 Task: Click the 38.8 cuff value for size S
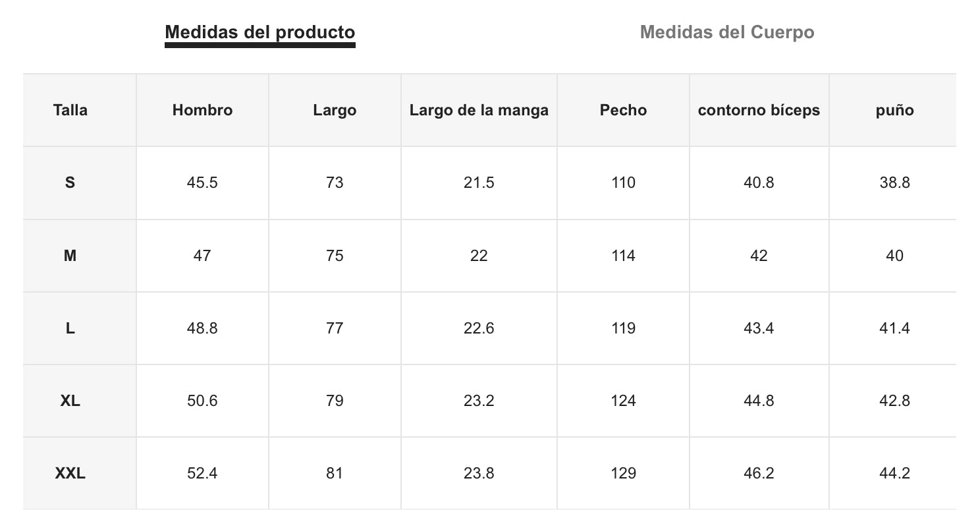894,183
